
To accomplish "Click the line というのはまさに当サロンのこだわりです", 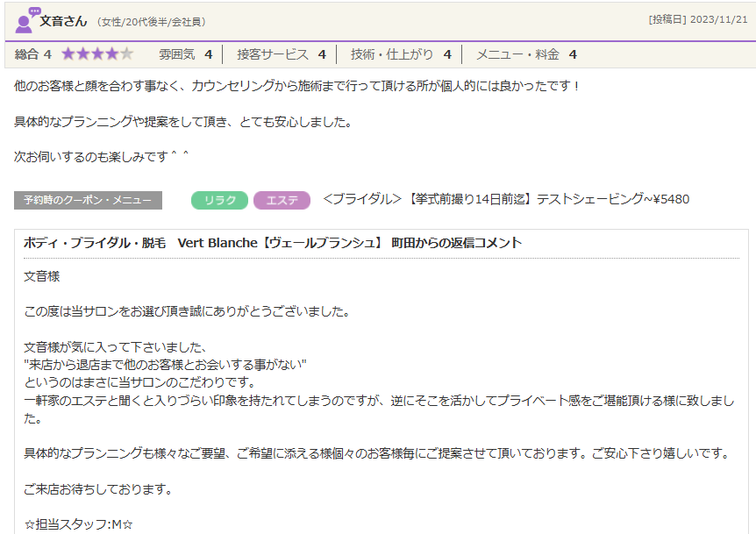I will click(x=139, y=382).
